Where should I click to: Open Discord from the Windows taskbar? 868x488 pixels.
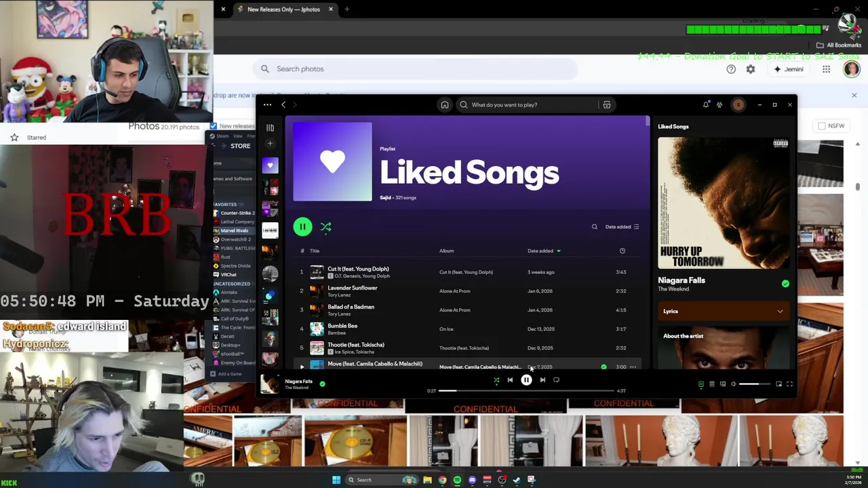pos(472,480)
